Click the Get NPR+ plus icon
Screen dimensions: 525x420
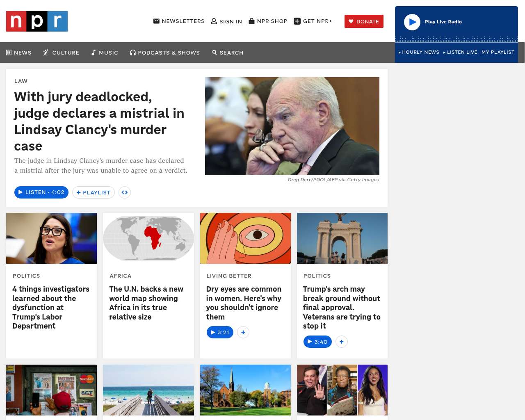pos(297,21)
